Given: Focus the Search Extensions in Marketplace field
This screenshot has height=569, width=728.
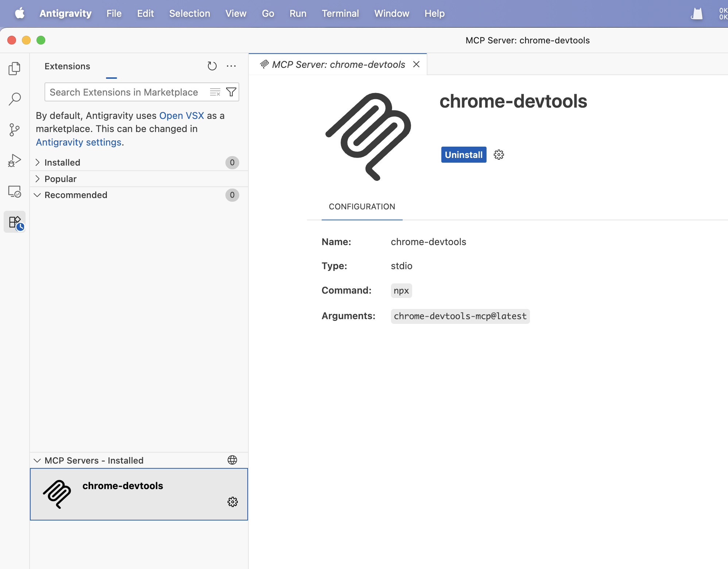Looking at the screenshot, I should click(x=124, y=92).
